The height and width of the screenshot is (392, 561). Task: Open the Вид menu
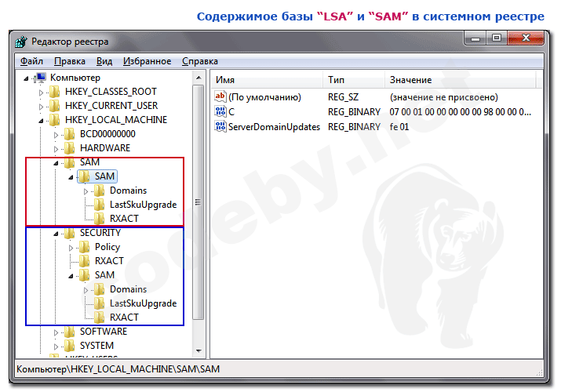point(104,61)
